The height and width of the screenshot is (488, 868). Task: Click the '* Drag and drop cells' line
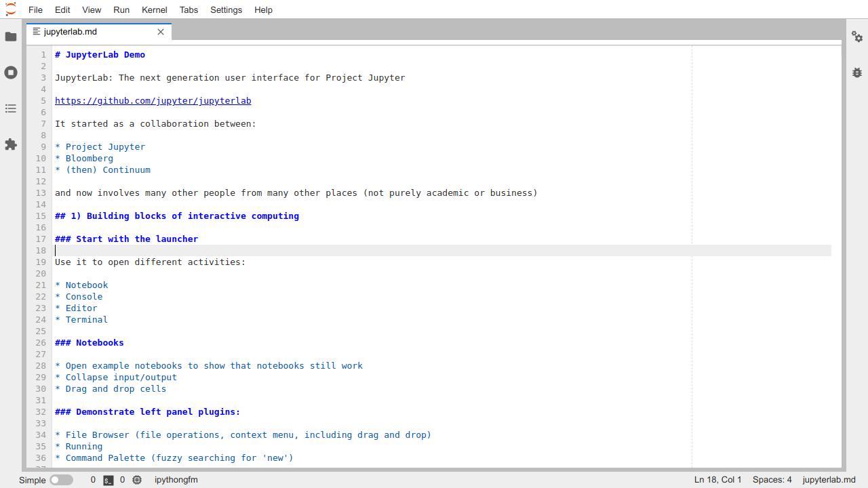point(111,388)
